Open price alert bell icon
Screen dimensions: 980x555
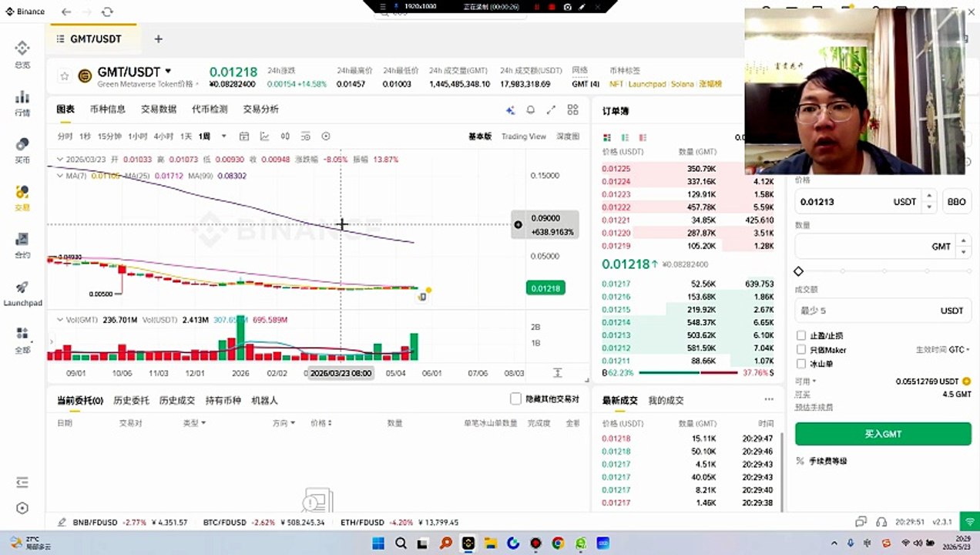pos(531,110)
